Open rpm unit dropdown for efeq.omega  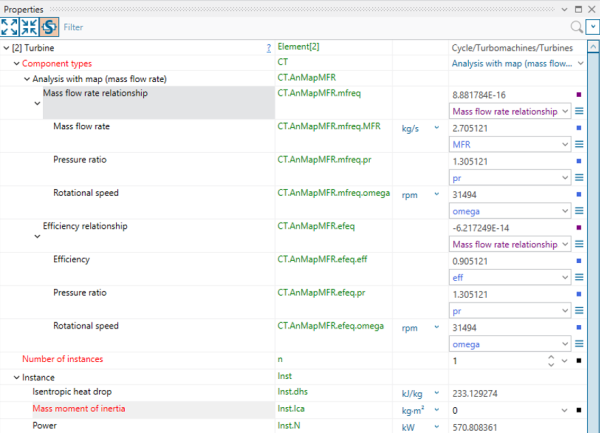[x=437, y=327]
